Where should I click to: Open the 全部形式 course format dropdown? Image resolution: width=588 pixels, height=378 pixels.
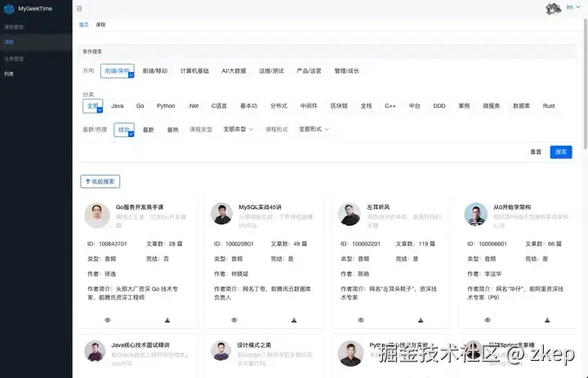(x=314, y=129)
